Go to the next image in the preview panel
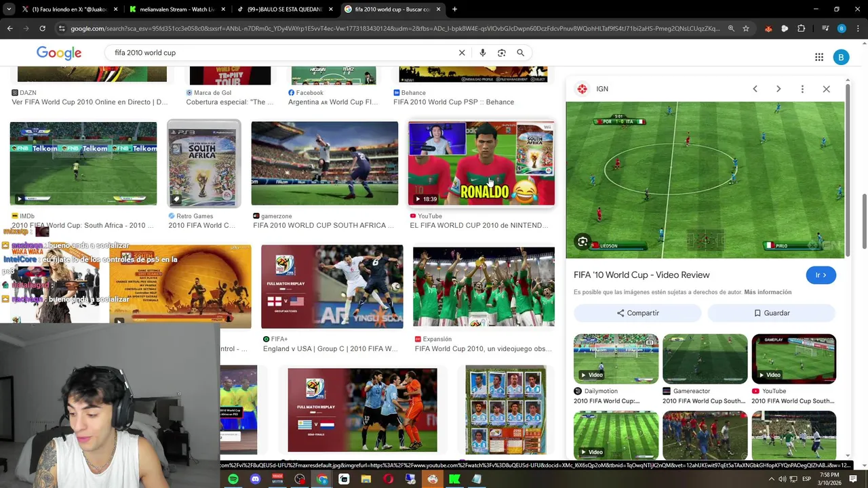 click(x=778, y=89)
